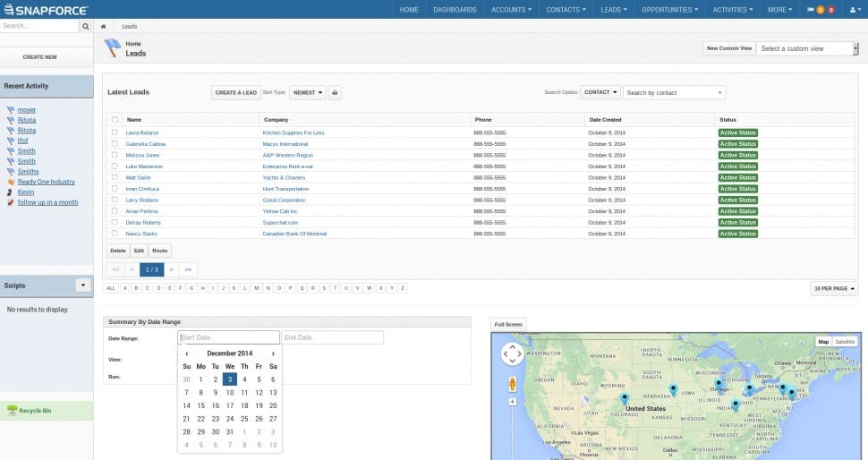868x460 pixels.
Task: Go to previous month in calendar
Action: (x=187, y=354)
